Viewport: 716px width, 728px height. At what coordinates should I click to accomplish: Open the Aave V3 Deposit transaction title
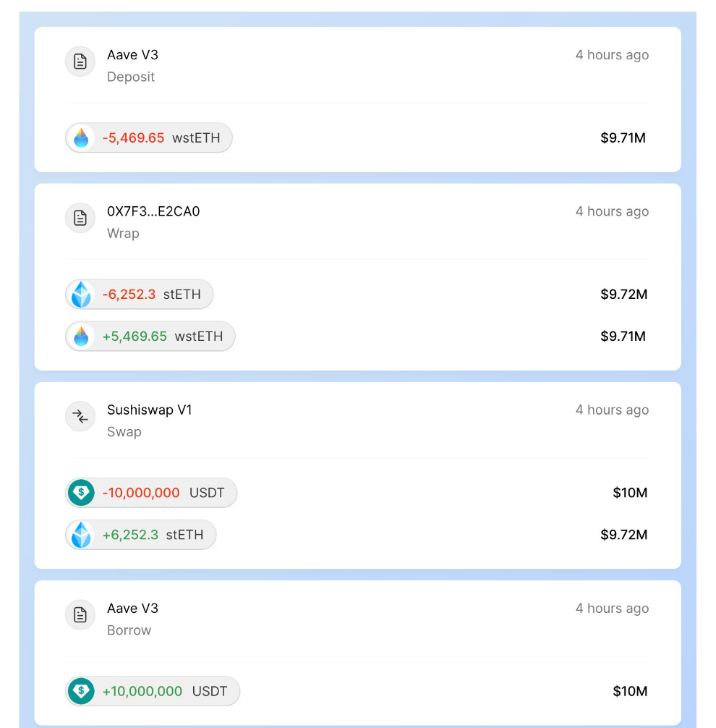132,55
